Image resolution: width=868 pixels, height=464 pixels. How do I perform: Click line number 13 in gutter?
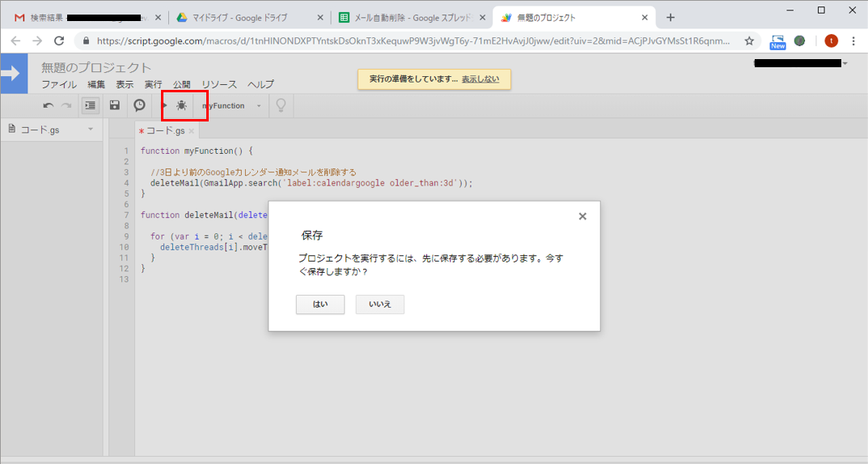[124, 279]
